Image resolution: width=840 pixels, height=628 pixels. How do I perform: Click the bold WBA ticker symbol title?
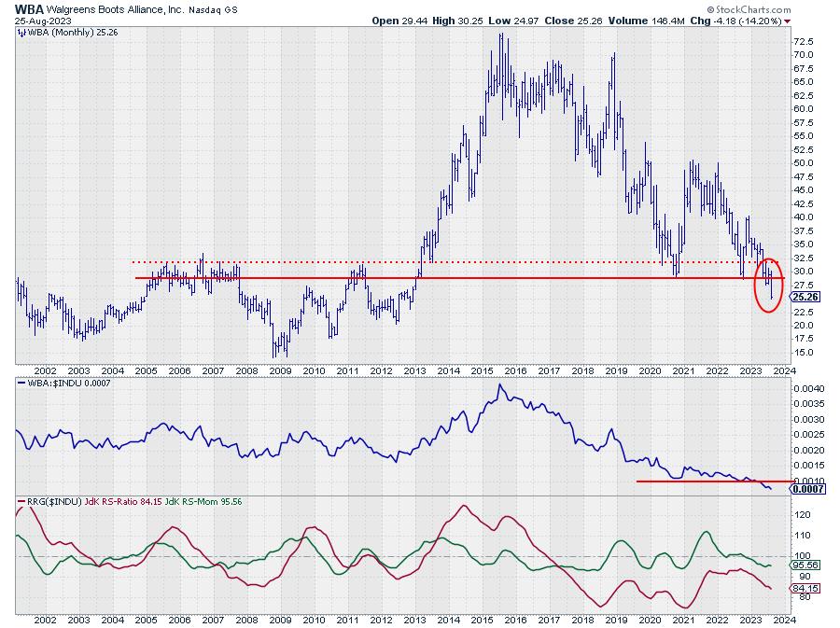(29, 8)
